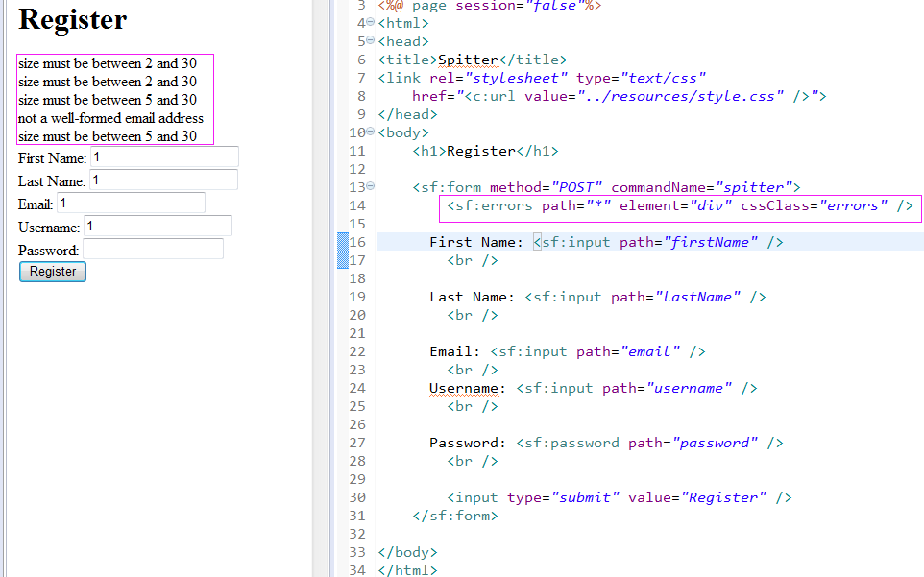Viewport: 924px width, 577px height.
Task: Focus the Last Name input field
Action: 164,180
